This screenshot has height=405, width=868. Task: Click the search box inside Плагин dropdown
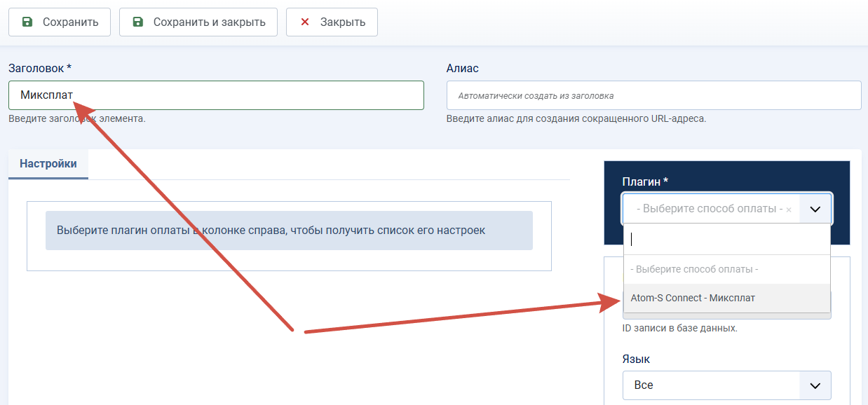pos(727,240)
